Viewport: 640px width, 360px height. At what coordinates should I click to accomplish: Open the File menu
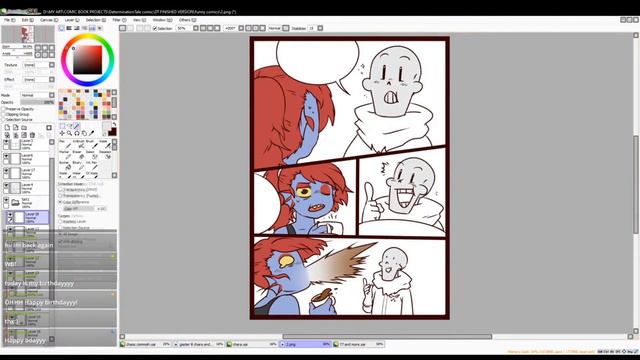[x=10, y=20]
